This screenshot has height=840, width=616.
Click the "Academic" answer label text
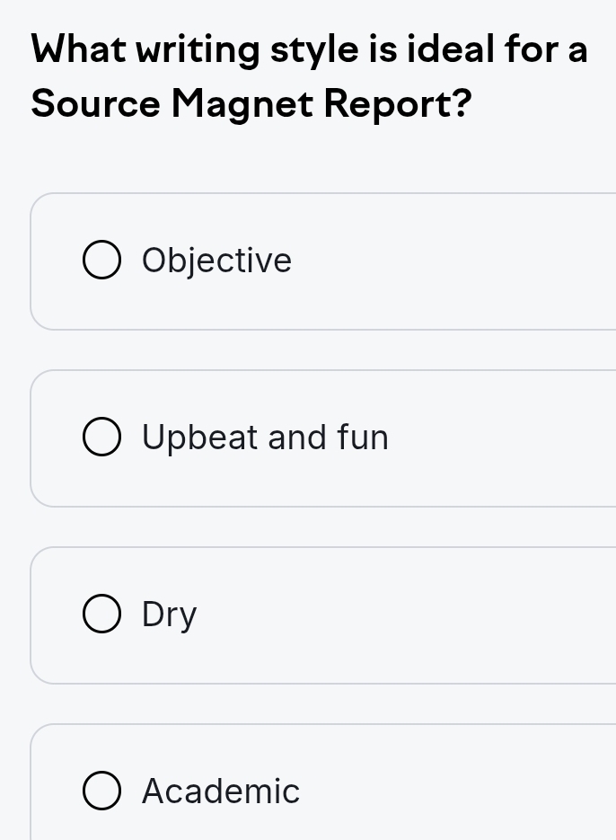(x=221, y=792)
